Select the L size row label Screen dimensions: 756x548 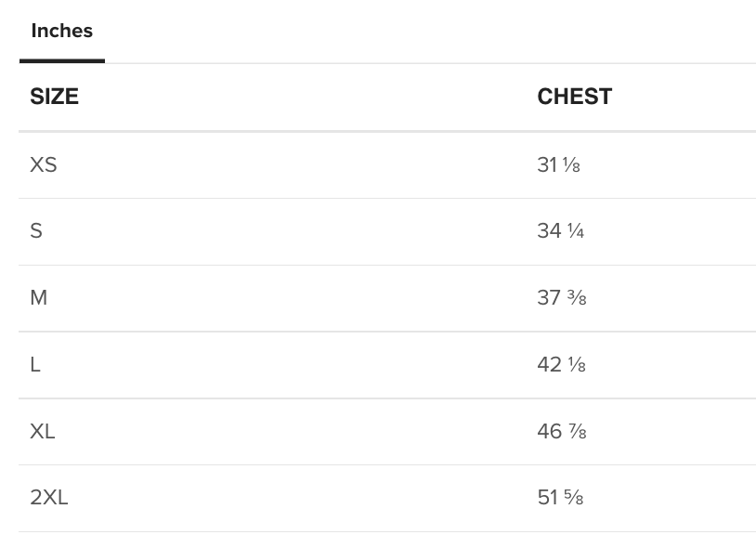pyautogui.click(x=35, y=364)
